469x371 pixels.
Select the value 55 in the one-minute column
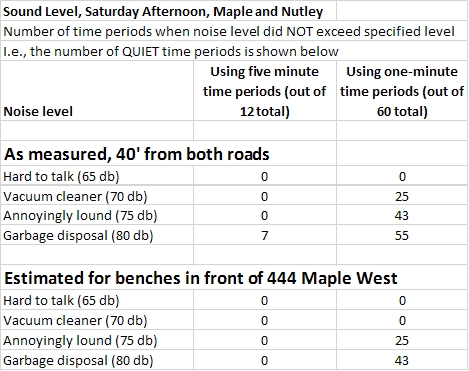coord(402,235)
